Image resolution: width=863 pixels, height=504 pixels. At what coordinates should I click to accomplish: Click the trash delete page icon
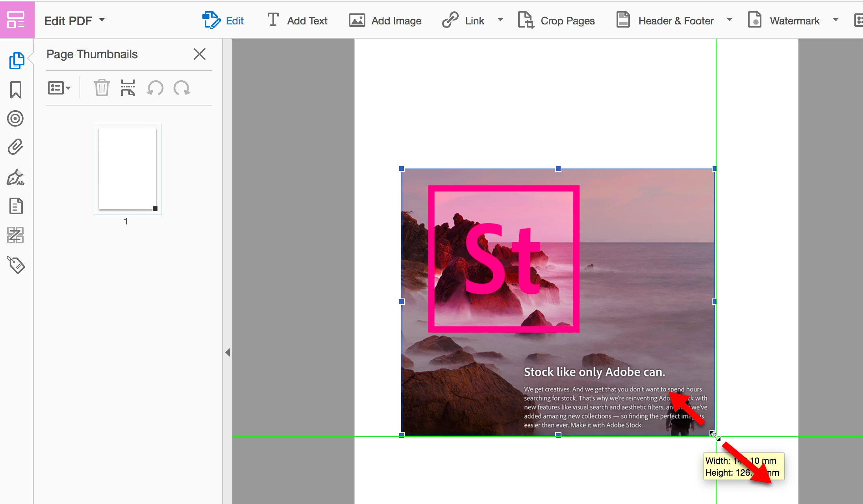pyautogui.click(x=102, y=87)
